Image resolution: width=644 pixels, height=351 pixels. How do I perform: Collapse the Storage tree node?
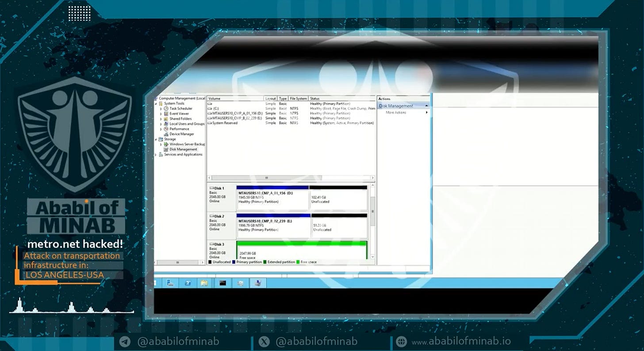pyautogui.click(x=156, y=139)
